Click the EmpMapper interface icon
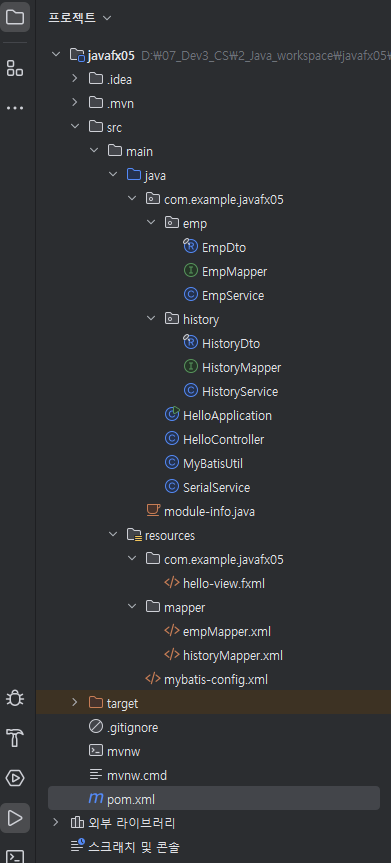Image resolution: width=391 pixels, height=863 pixels. pyautogui.click(x=191, y=271)
